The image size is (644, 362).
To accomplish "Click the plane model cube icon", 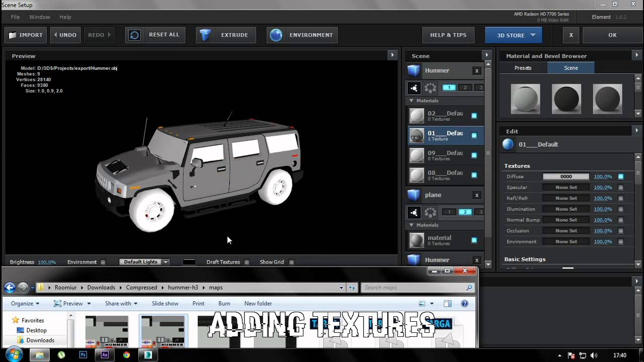I will pos(414,195).
